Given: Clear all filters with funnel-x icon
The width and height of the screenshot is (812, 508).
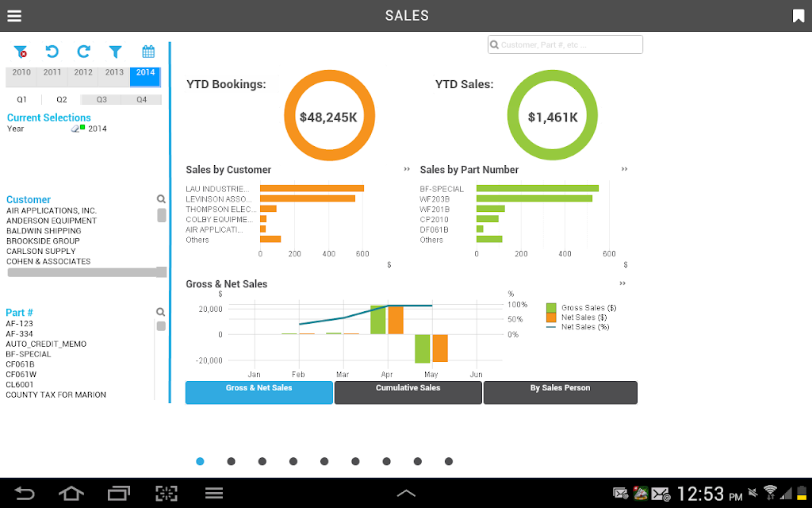Looking at the screenshot, I should pos(21,52).
